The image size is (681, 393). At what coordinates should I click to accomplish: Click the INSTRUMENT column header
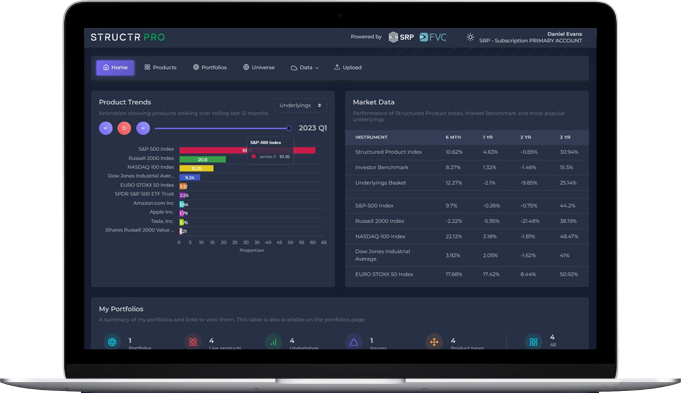pyautogui.click(x=371, y=137)
